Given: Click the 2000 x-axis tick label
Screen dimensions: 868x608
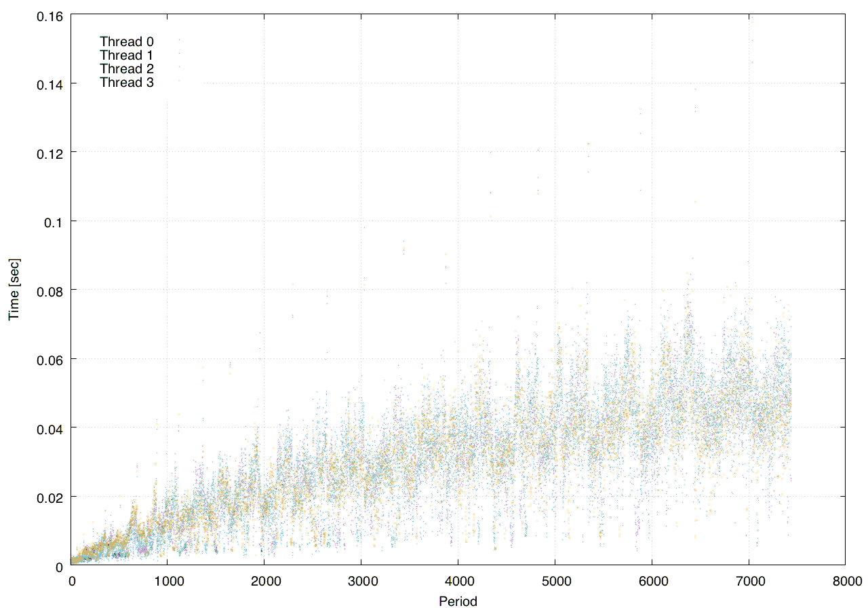Looking at the screenshot, I should click(265, 580).
